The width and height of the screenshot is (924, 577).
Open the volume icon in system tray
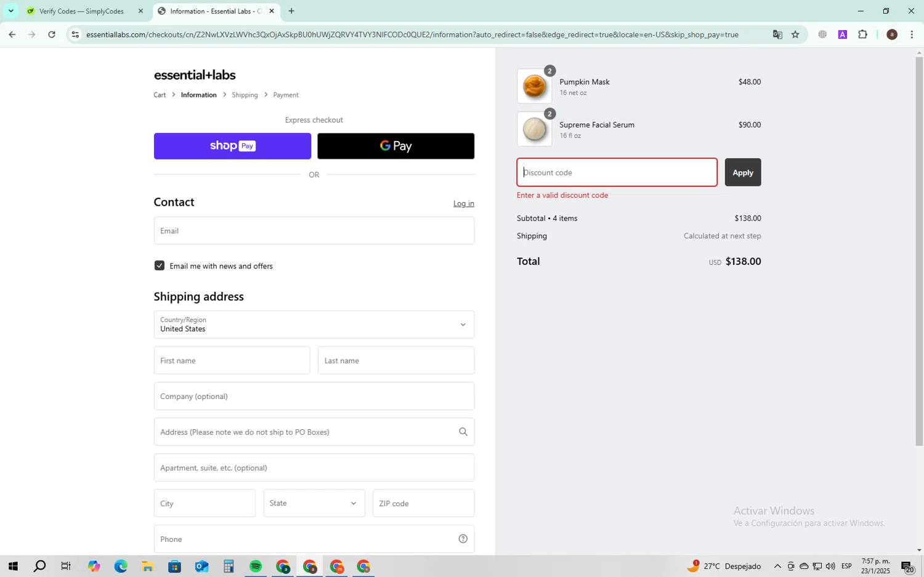[830, 567]
